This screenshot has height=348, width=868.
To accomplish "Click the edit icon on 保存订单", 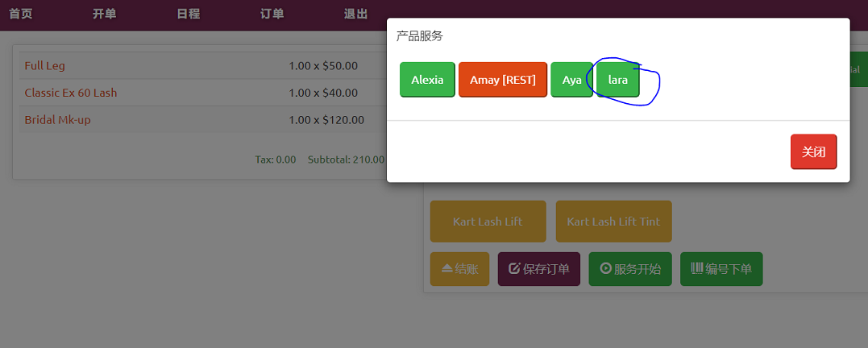I will click(x=514, y=269).
